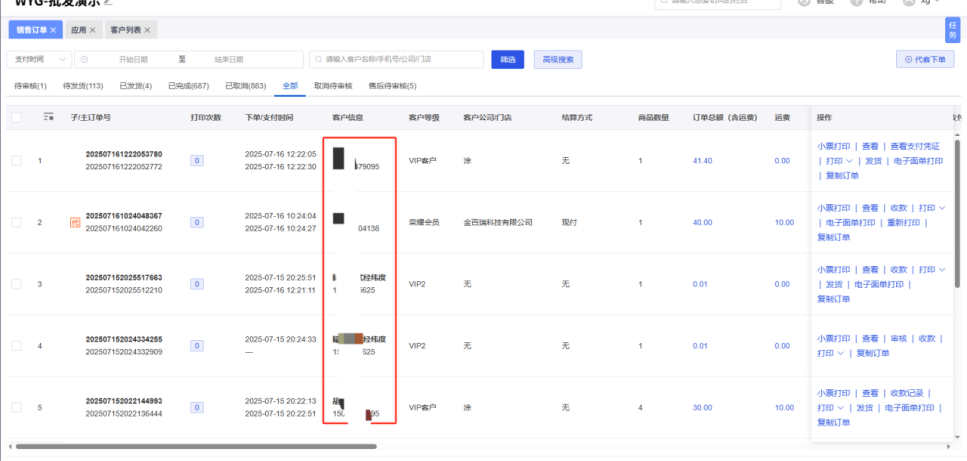Open 高级搜索 advanced search
Viewport: 967px width, 461px height.
click(x=558, y=60)
